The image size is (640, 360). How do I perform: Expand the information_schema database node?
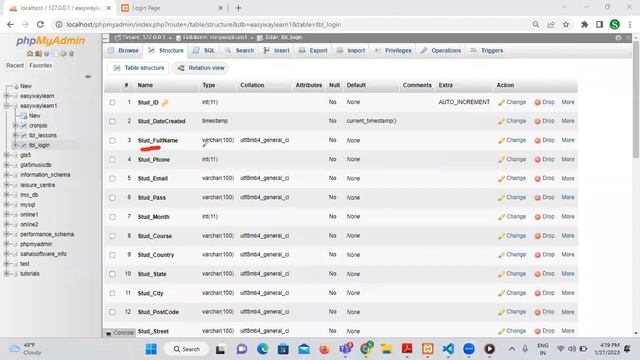7,175
